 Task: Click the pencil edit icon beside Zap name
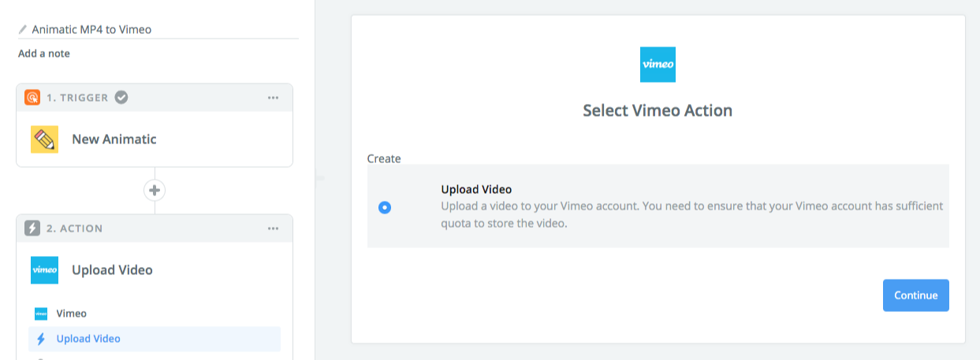pyautogui.click(x=23, y=29)
